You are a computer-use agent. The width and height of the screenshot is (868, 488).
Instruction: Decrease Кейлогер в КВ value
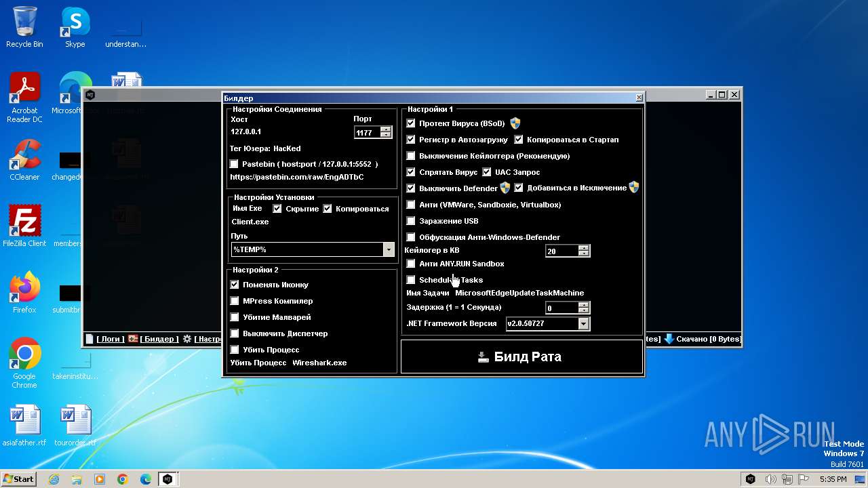[x=584, y=254]
